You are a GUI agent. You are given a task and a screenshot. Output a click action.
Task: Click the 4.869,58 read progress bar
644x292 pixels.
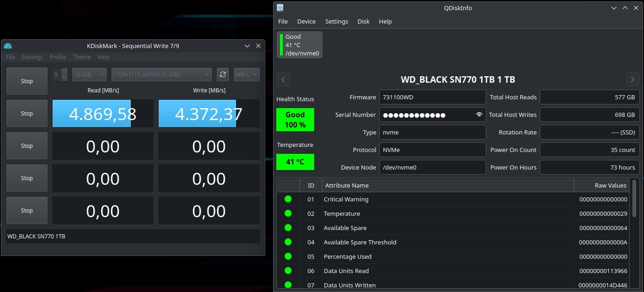tap(103, 114)
